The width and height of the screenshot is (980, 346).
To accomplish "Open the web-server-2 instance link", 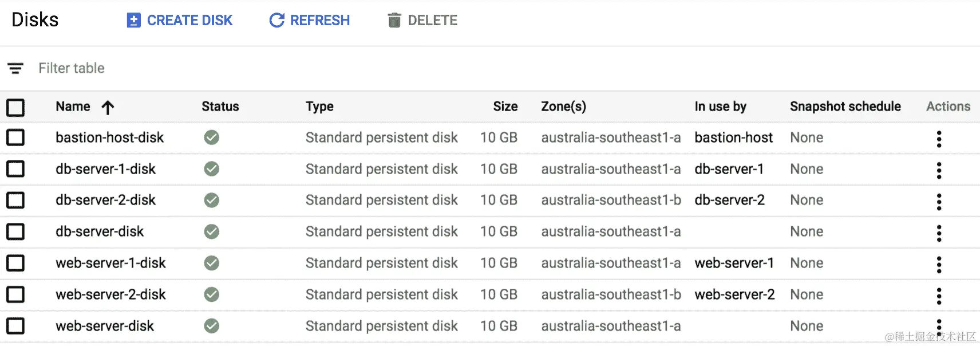I will click(734, 294).
